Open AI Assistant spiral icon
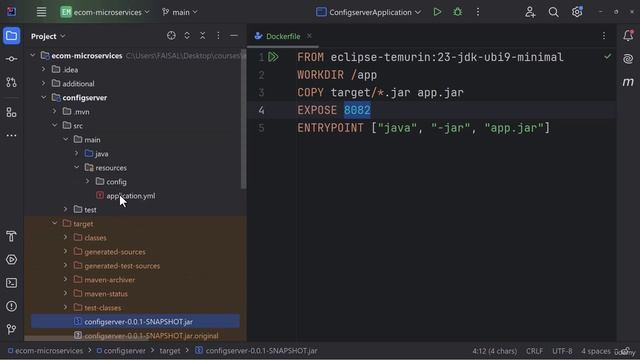 628,59
